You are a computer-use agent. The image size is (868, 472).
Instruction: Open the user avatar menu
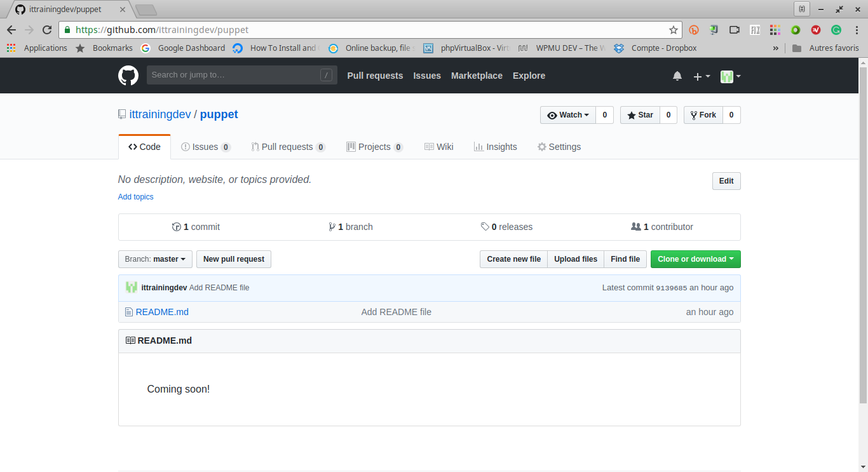pos(731,76)
